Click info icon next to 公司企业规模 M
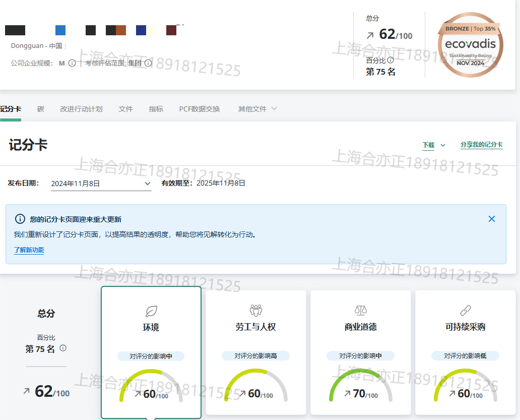Screen dimensions: 520x420 [72, 63]
